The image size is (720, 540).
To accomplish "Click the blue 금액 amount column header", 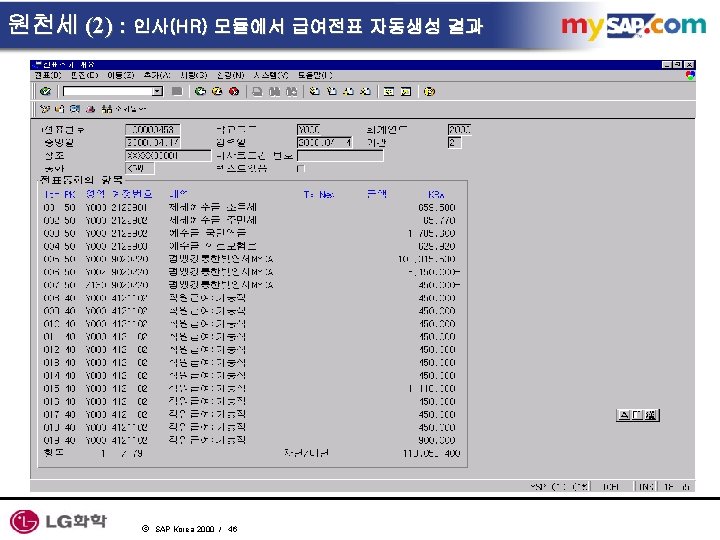I will (x=377, y=194).
